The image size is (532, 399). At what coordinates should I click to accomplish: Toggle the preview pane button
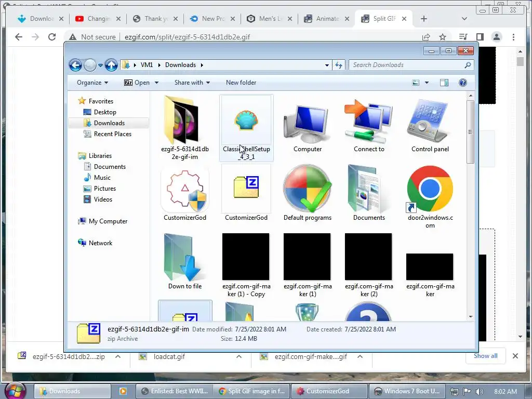[444, 83]
